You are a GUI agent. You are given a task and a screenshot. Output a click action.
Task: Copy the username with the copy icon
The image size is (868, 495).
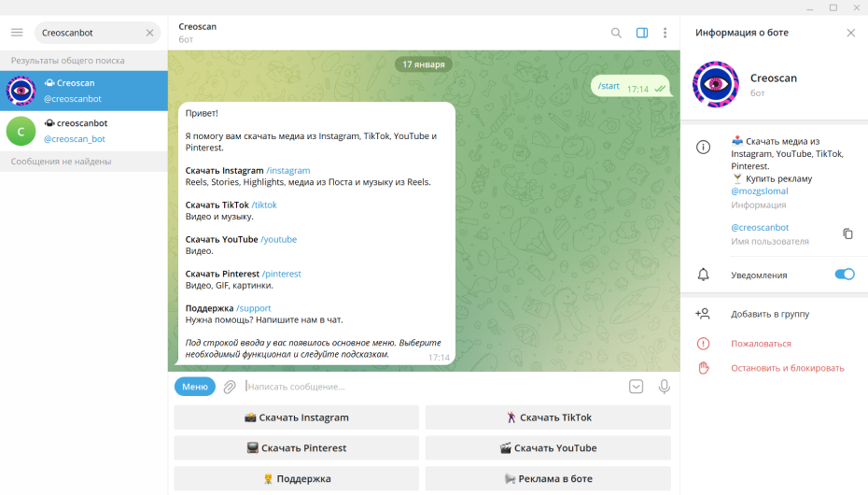[847, 233]
